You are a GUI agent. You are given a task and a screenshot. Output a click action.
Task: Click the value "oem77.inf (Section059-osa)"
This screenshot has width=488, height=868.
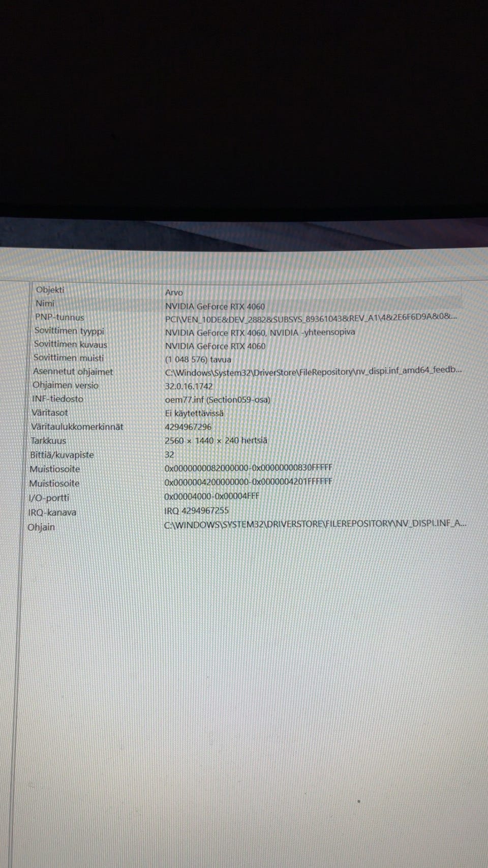coord(218,400)
